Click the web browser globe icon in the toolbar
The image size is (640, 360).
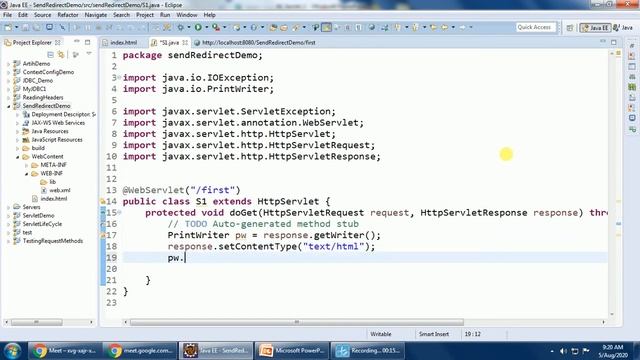pos(371,27)
